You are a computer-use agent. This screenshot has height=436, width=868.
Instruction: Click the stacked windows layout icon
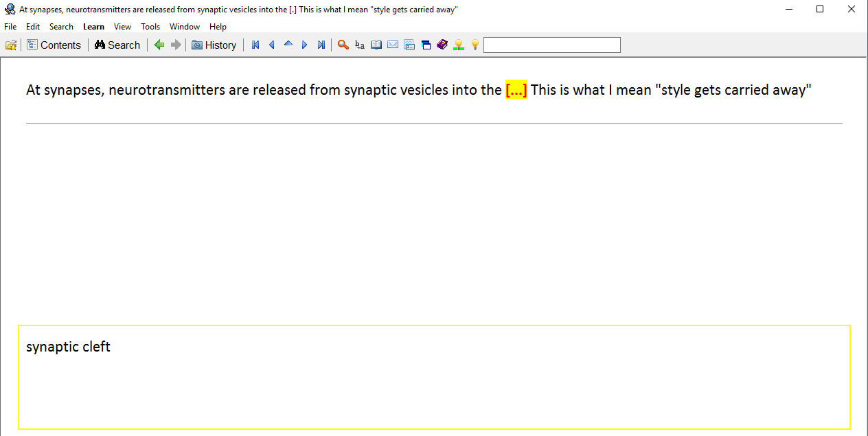click(426, 45)
